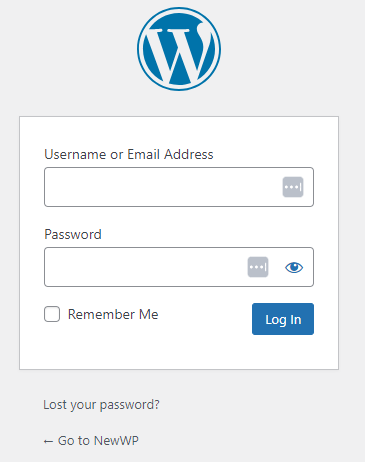The height and width of the screenshot is (462, 365).
Task: Click the Password field label
Action: pyautogui.click(x=73, y=234)
